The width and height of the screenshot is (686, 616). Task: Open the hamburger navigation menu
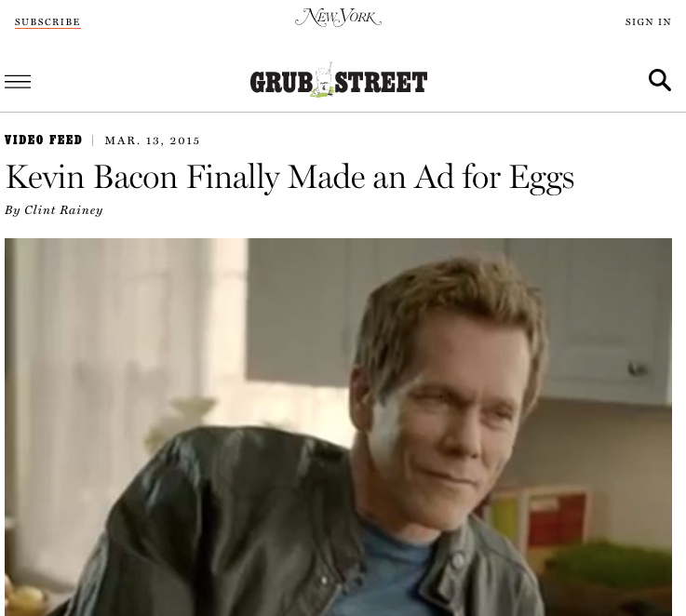pyautogui.click(x=18, y=82)
